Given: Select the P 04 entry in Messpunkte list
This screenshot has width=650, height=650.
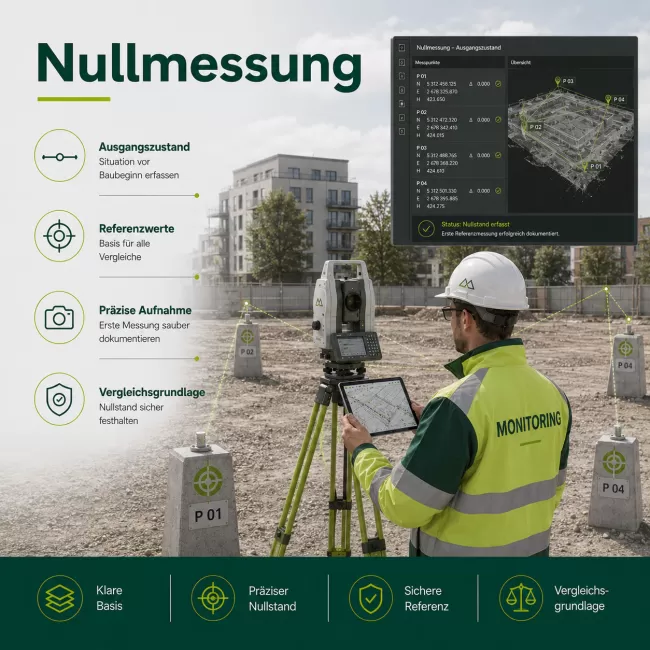Looking at the screenshot, I should point(458,195).
